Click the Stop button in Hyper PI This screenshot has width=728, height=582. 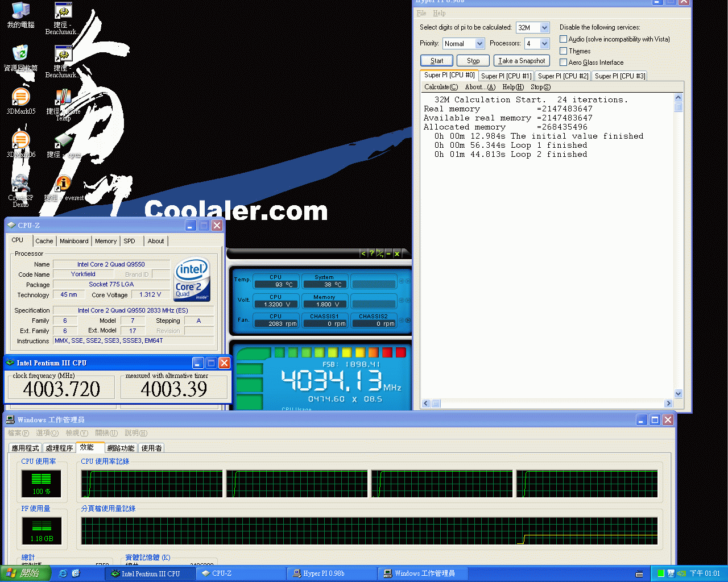coord(473,61)
